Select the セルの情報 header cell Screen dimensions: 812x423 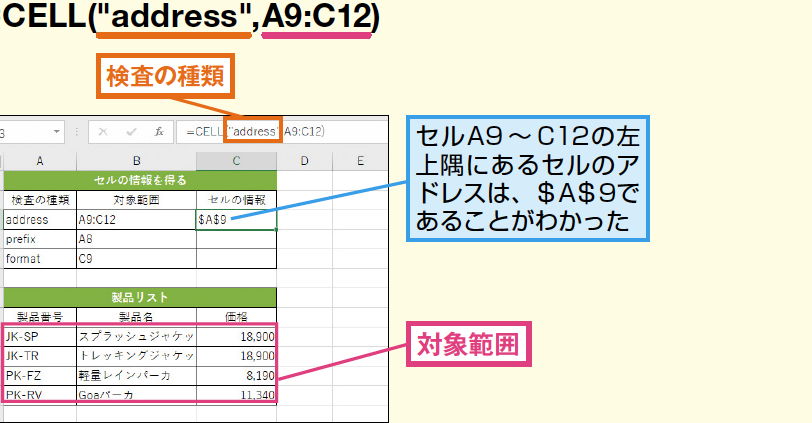click(x=236, y=200)
